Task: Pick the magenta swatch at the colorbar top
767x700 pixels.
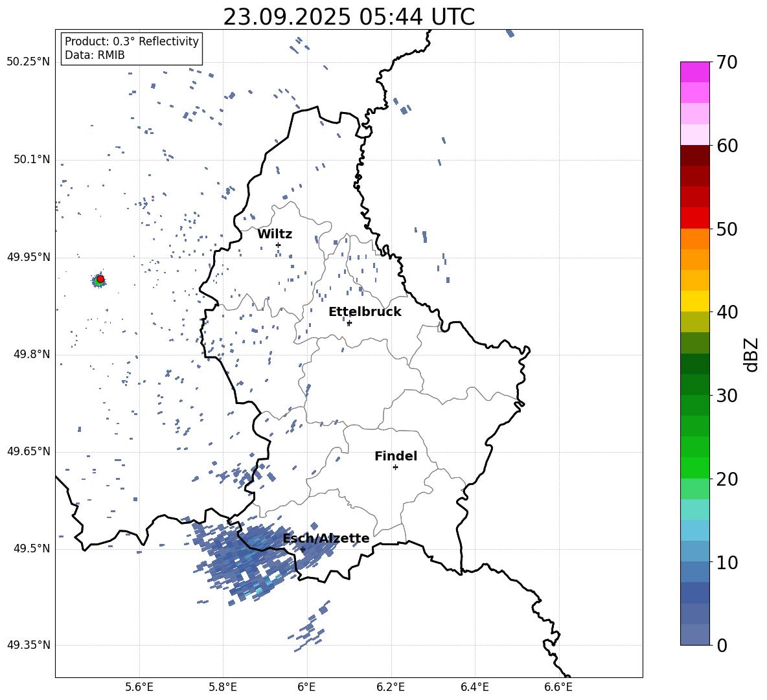Action: [694, 72]
